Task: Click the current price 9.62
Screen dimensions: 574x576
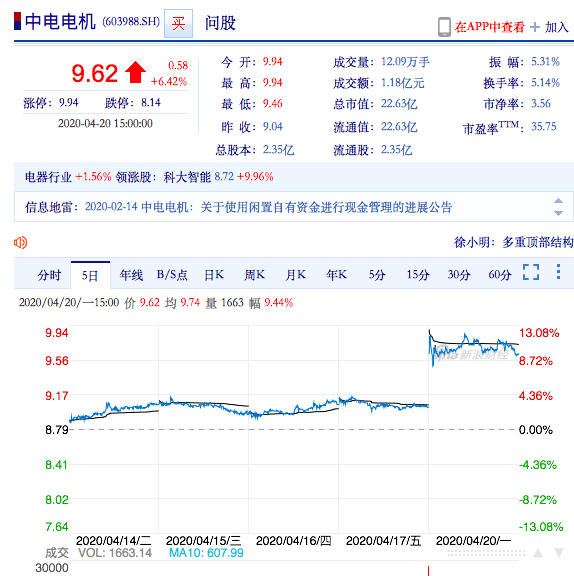Action: pos(94,73)
